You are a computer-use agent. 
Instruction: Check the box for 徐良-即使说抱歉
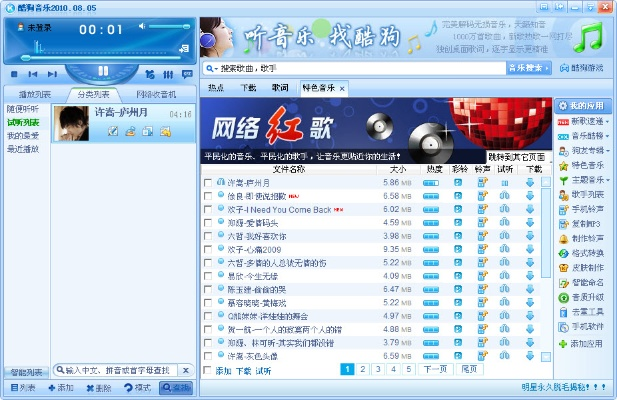(x=208, y=196)
